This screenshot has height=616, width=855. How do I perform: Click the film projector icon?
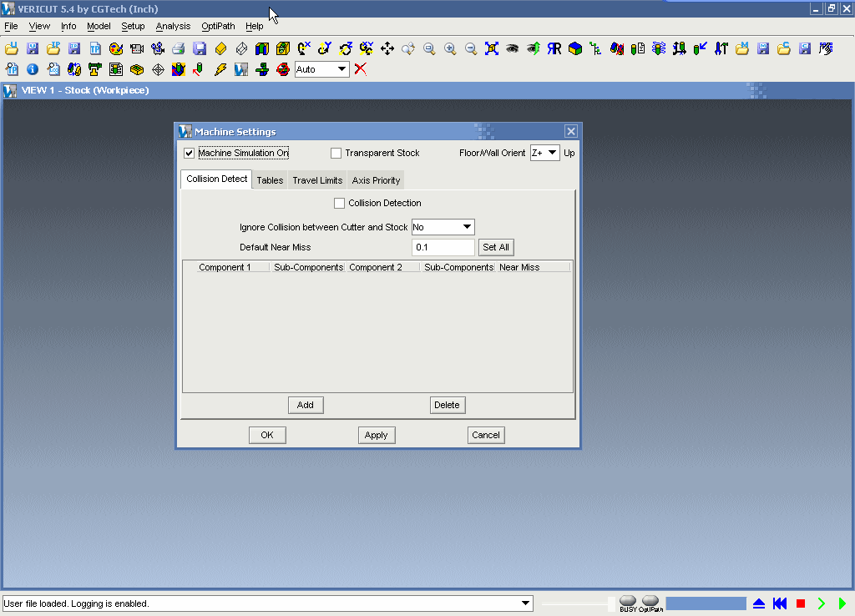(x=158, y=48)
